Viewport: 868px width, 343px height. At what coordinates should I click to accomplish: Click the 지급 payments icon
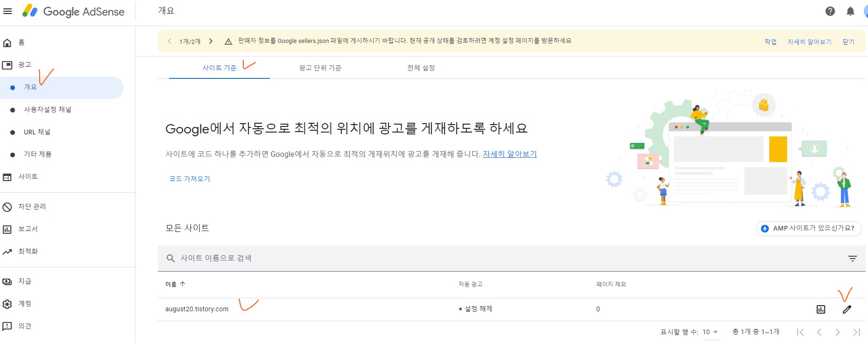(x=7, y=281)
